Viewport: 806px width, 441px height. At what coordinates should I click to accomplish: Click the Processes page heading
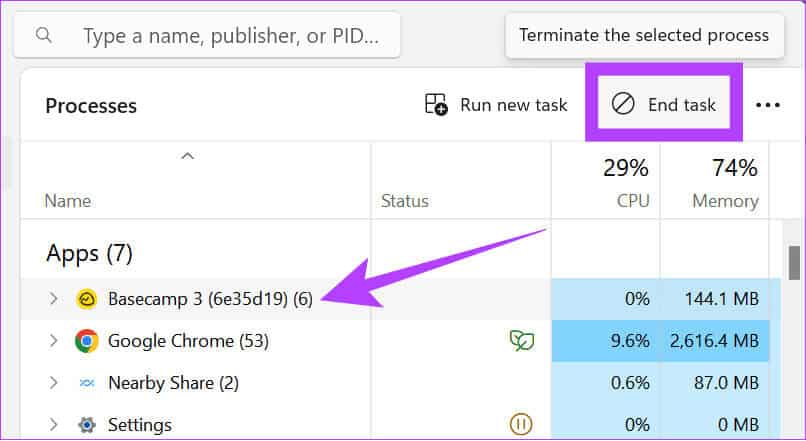click(91, 106)
